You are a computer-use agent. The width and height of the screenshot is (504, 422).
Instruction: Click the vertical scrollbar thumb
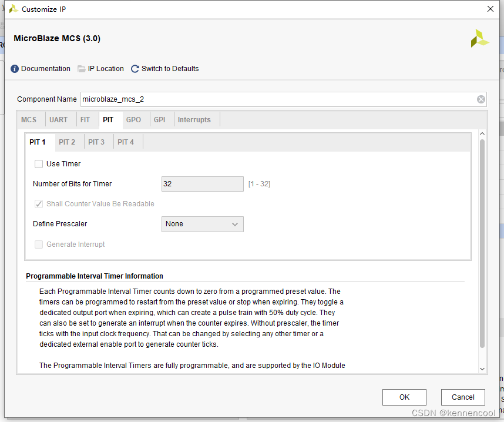482,243
